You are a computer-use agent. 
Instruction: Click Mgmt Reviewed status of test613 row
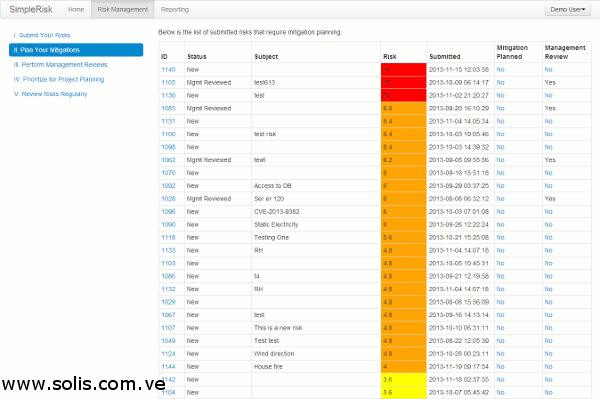[209, 83]
